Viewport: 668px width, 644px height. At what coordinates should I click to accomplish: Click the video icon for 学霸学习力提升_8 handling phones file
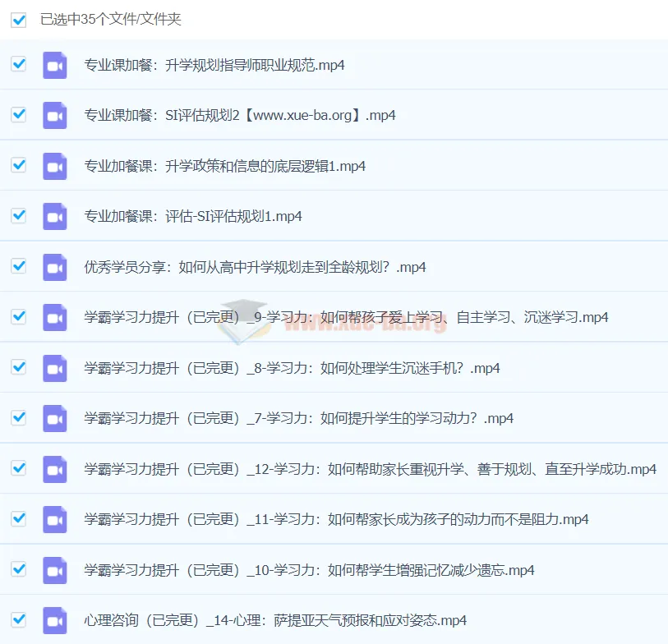click(55, 368)
